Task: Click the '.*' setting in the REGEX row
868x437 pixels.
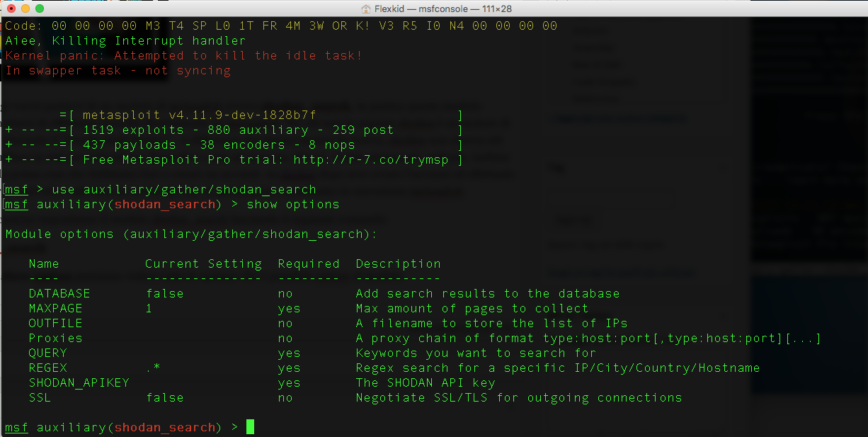Action: [153, 368]
